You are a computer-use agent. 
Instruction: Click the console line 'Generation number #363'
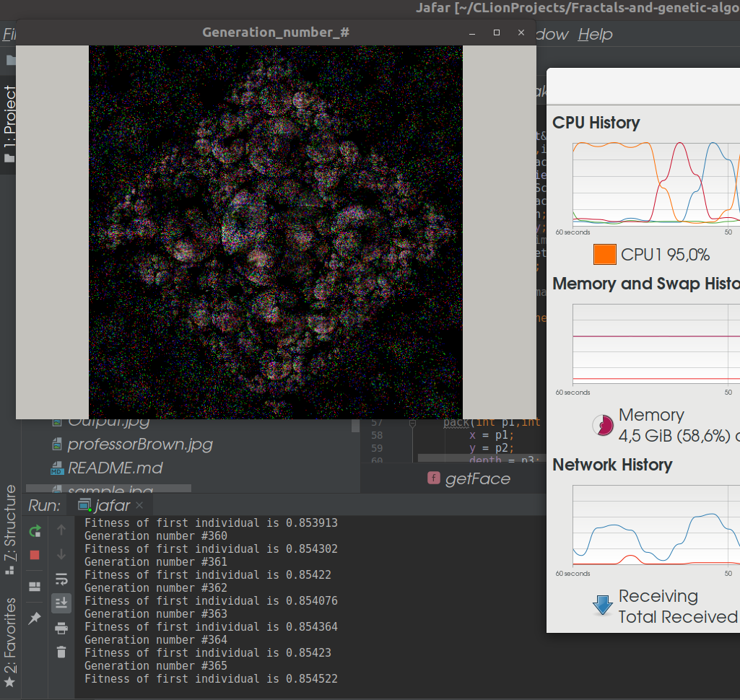156,613
